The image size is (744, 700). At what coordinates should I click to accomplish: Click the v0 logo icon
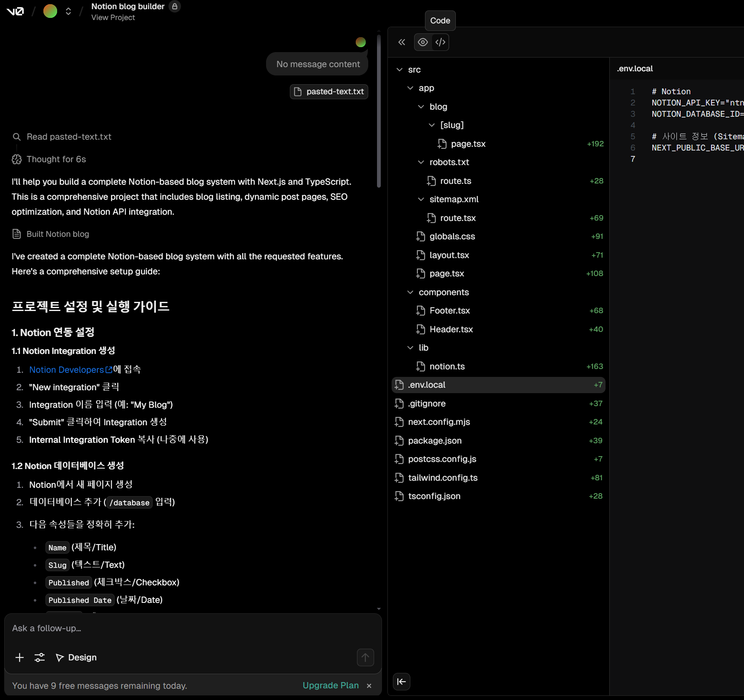coord(15,11)
